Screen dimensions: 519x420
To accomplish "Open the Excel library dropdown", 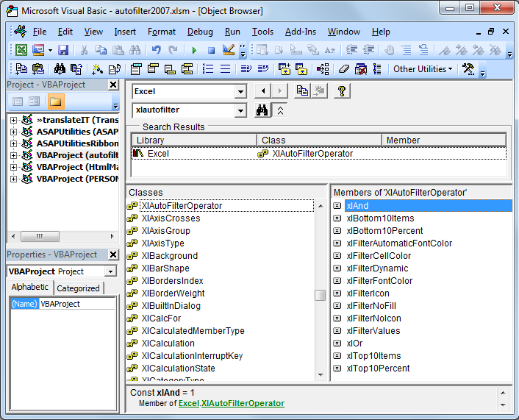I will [240, 91].
